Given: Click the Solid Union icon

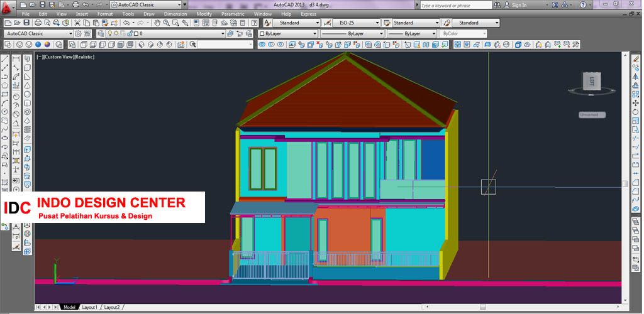Looking at the screenshot, I should click(262, 44).
